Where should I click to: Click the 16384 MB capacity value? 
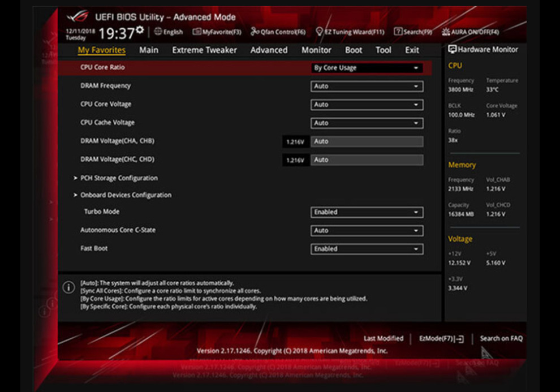click(461, 214)
